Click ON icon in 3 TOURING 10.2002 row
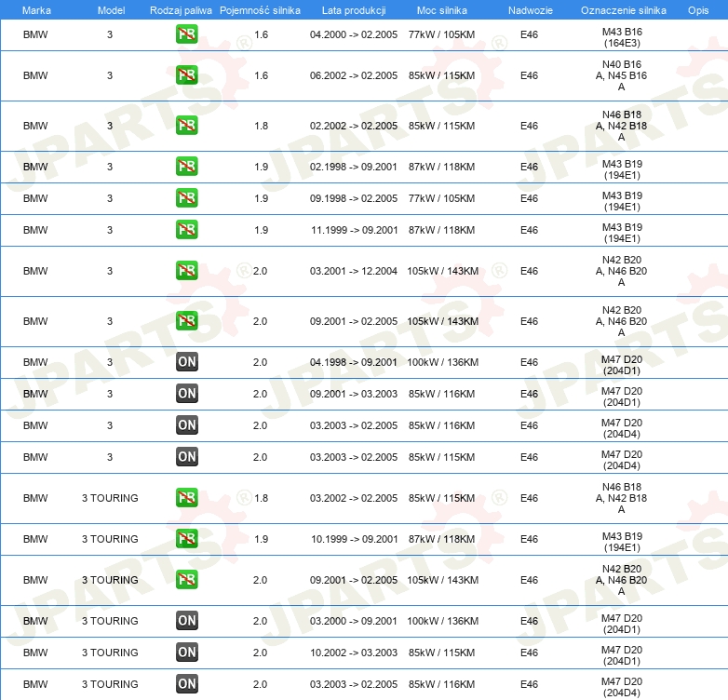The image size is (728, 700). (x=187, y=653)
